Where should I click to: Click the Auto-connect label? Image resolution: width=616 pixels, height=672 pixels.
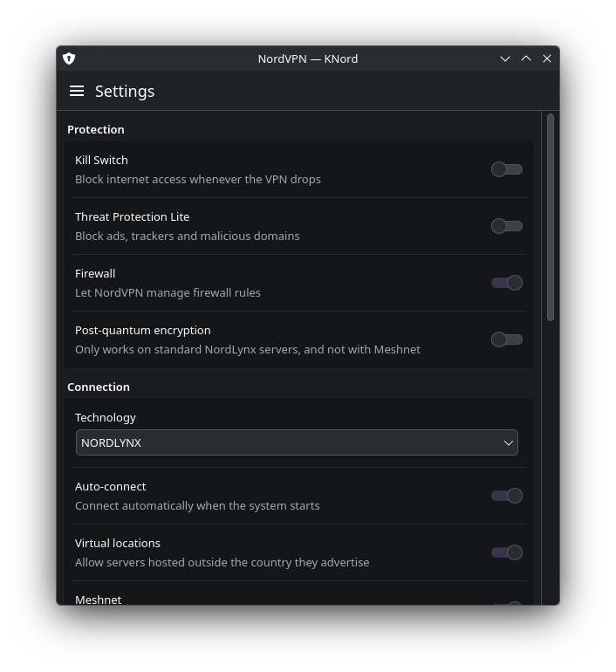tap(111, 486)
